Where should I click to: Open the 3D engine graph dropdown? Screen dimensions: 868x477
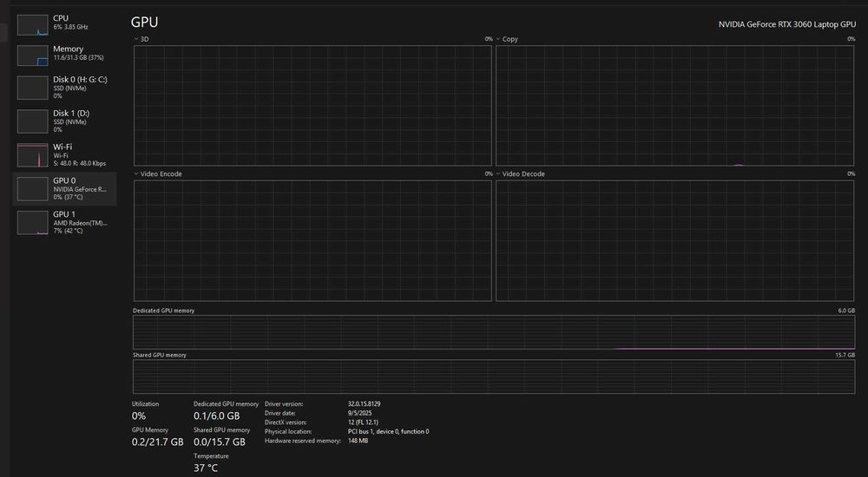tap(136, 39)
